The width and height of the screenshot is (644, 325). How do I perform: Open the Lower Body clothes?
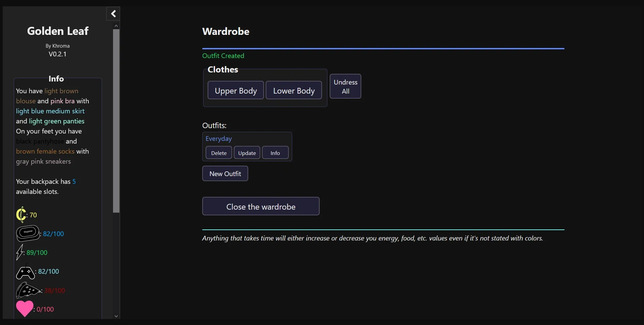[x=293, y=91]
